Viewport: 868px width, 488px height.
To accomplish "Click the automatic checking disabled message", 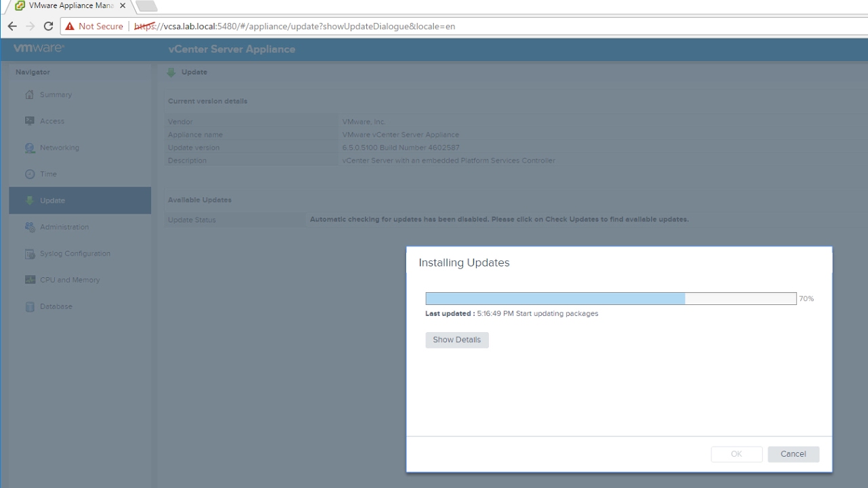I will tap(499, 220).
